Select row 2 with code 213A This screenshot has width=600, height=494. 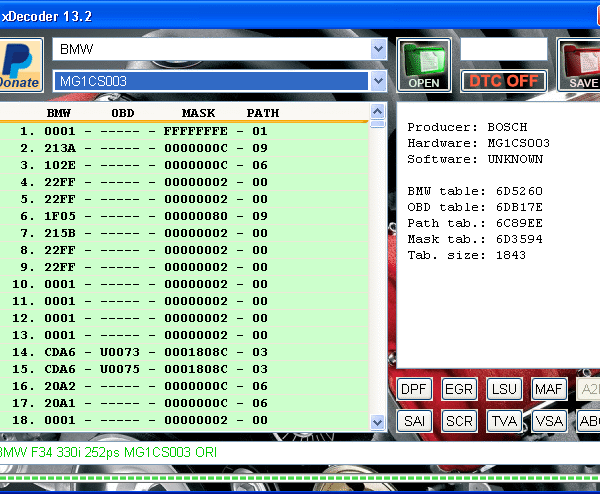[x=184, y=148]
